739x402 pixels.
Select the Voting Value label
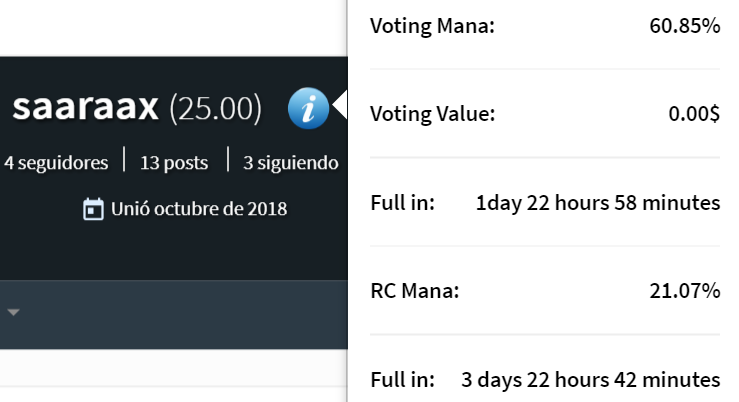click(432, 114)
